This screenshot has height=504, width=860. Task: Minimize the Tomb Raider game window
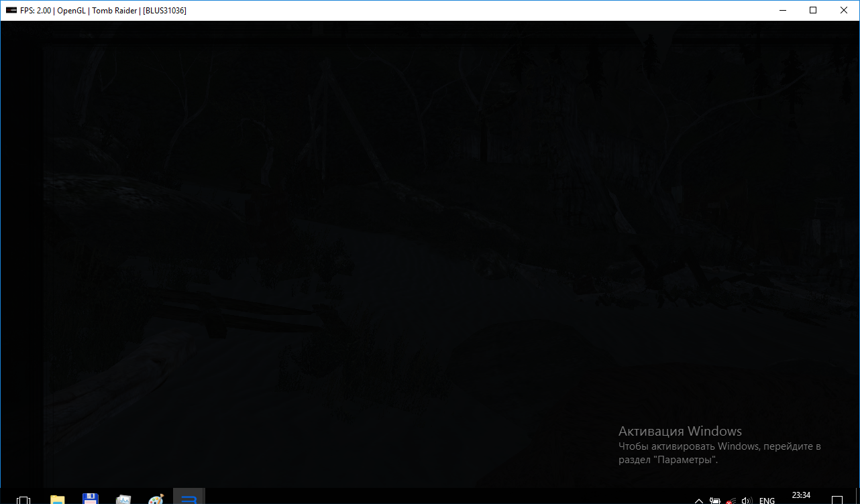782,10
